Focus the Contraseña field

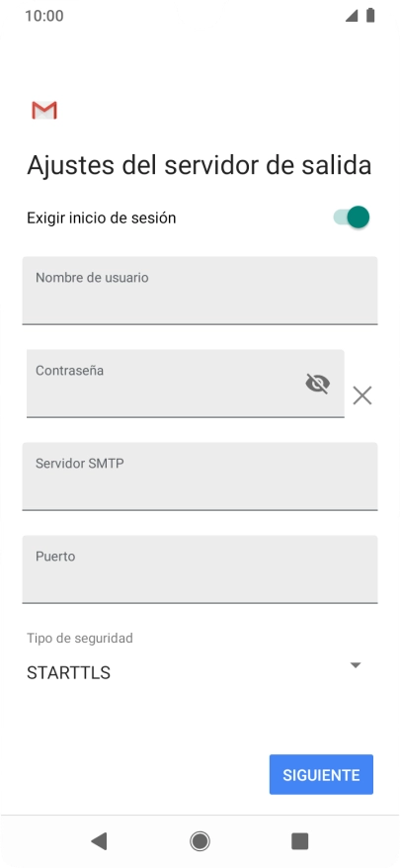(x=186, y=383)
